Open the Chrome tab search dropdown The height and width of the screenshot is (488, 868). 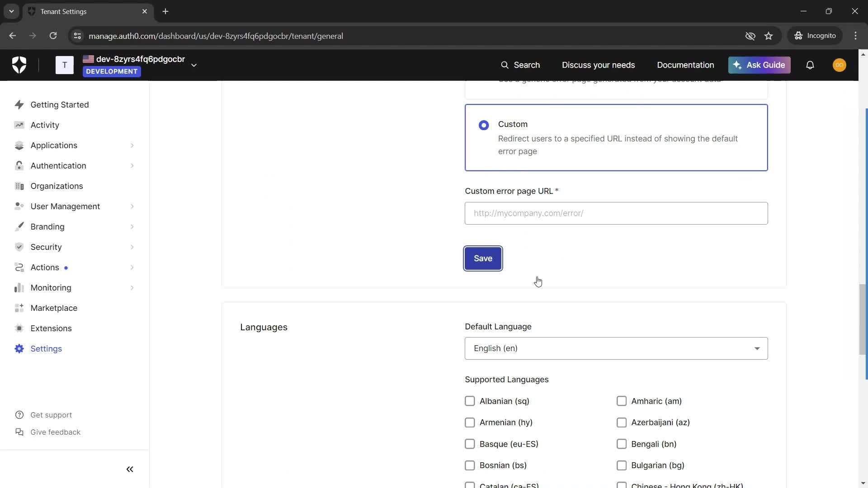[x=11, y=11]
